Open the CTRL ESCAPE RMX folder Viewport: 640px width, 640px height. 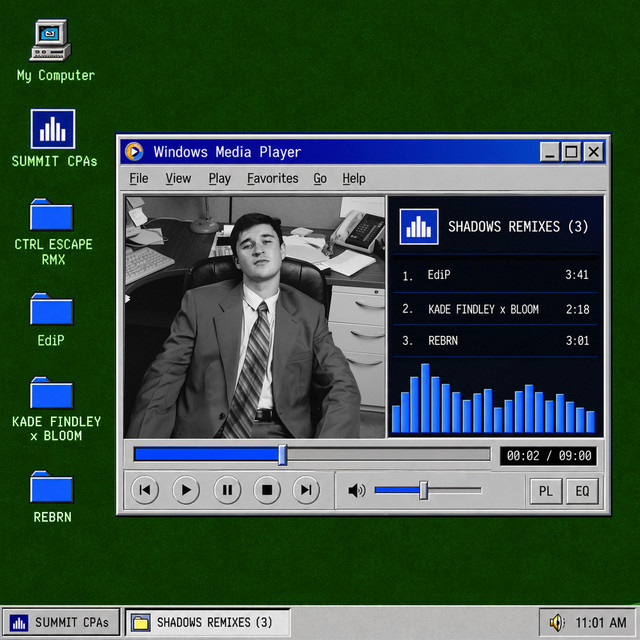pos(53,232)
